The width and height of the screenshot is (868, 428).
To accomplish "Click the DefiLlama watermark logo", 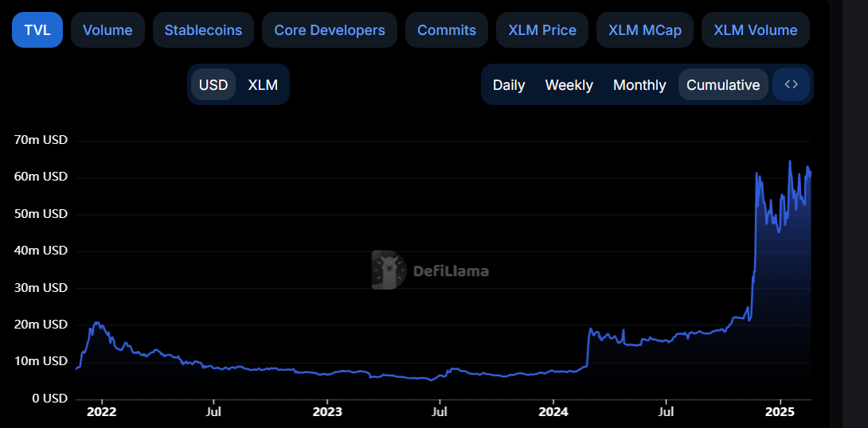I will 430,270.
